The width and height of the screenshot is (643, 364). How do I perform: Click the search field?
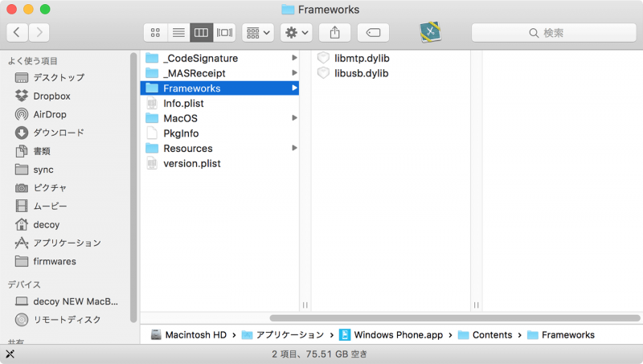(554, 32)
